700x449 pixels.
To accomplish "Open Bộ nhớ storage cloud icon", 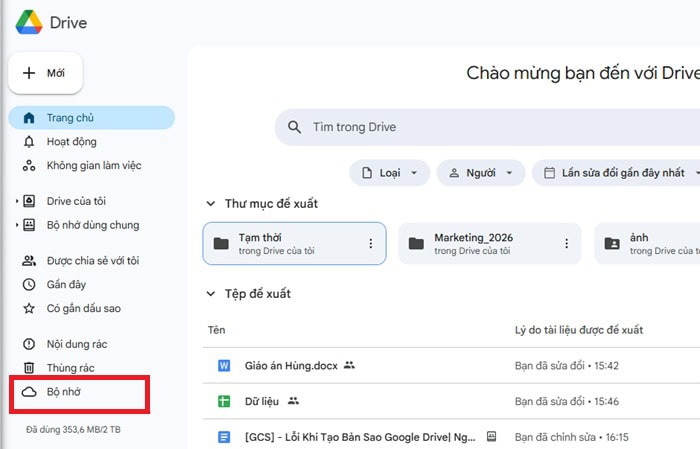I will 29,392.
